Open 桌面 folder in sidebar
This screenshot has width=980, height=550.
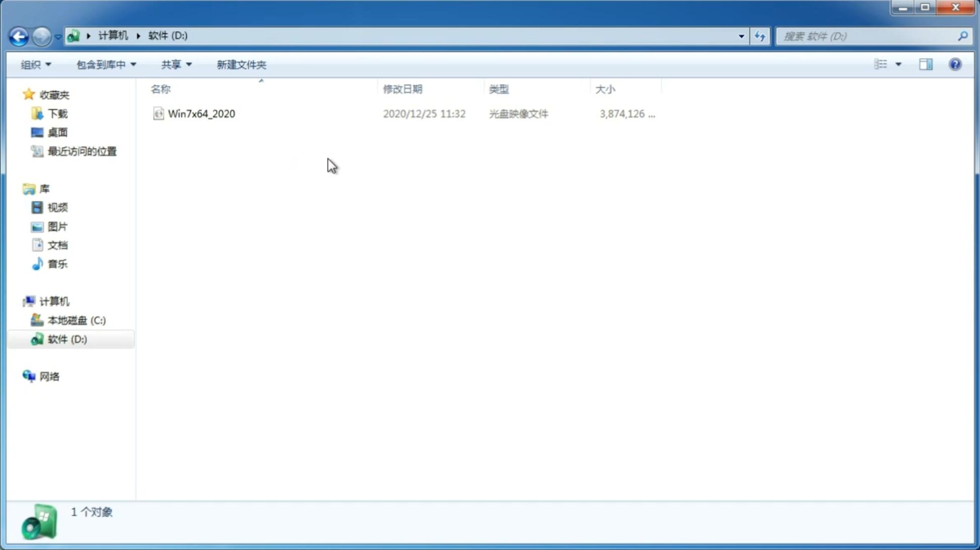click(x=57, y=132)
